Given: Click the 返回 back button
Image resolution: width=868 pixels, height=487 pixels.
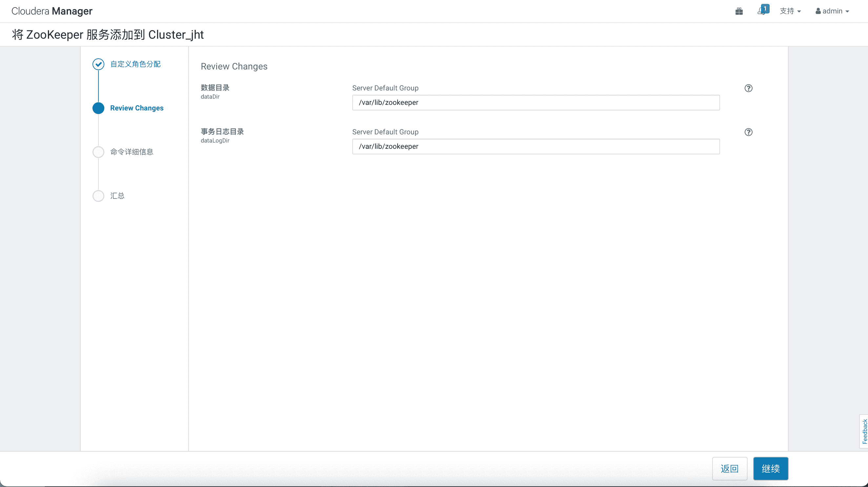Looking at the screenshot, I should pos(730,469).
